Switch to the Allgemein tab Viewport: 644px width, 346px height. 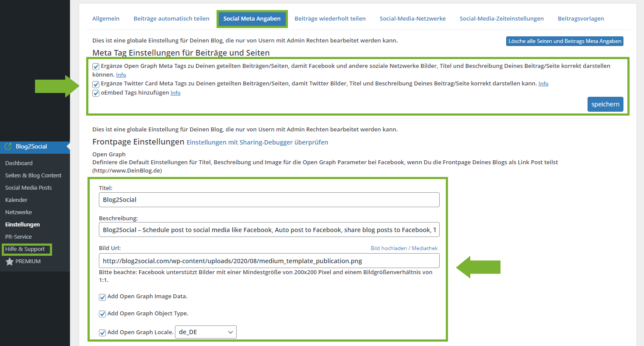click(106, 19)
